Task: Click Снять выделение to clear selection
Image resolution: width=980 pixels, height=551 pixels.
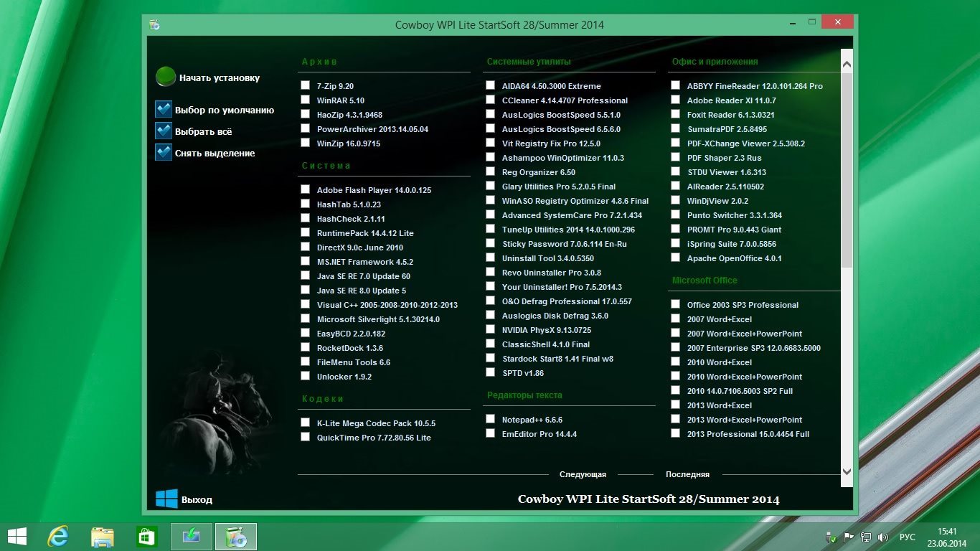Action: click(x=215, y=154)
